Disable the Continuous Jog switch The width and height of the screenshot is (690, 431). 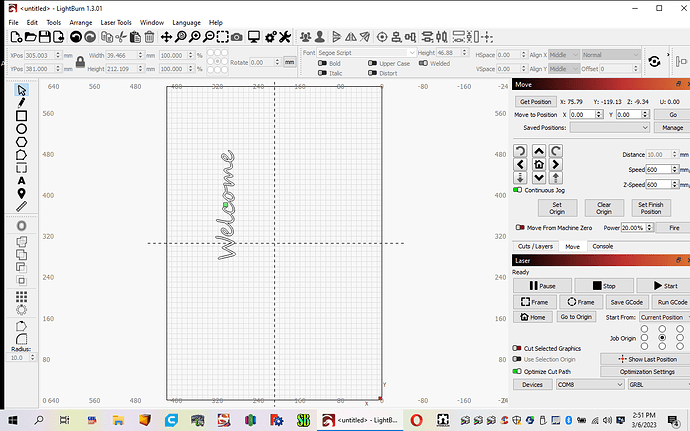tap(518, 190)
